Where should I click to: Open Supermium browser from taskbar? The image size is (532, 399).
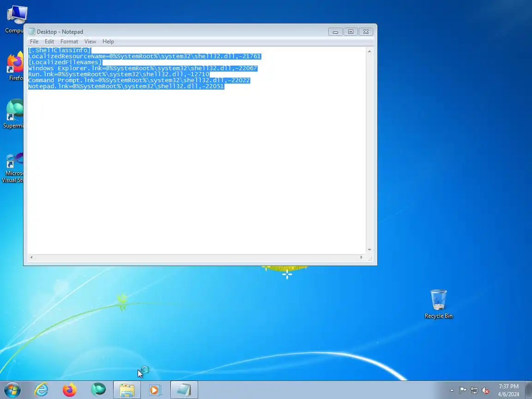[x=98, y=390]
